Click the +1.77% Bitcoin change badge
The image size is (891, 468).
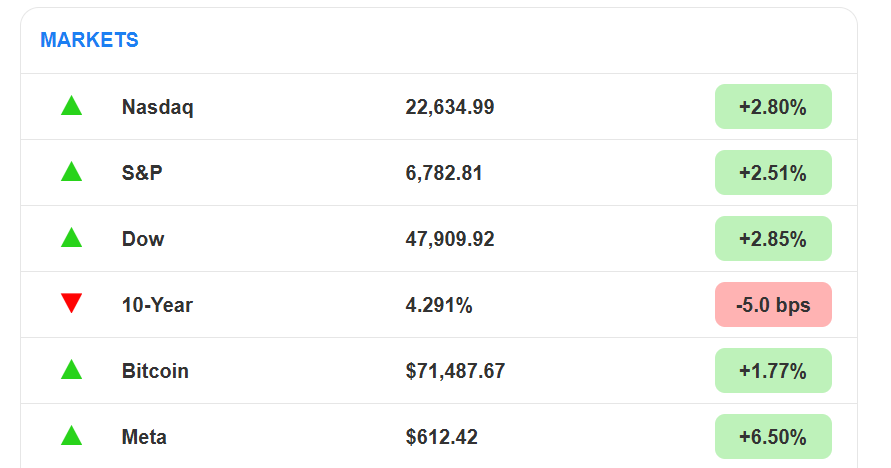click(773, 371)
